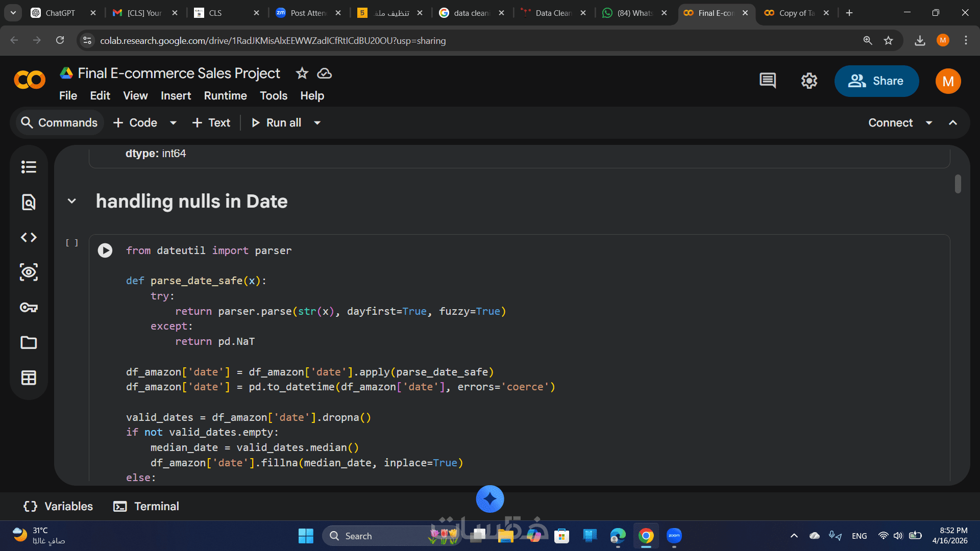The width and height of the screenshot is (980, 551).
Task: Open the Run all options dropdown arrow
Action: point(317,122)
